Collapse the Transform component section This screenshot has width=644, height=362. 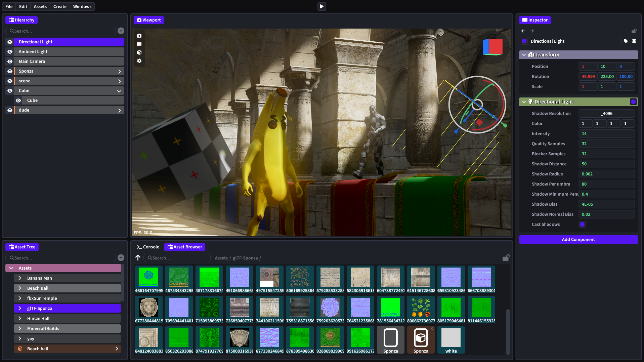pyautogui.click(x=524, y=55)
